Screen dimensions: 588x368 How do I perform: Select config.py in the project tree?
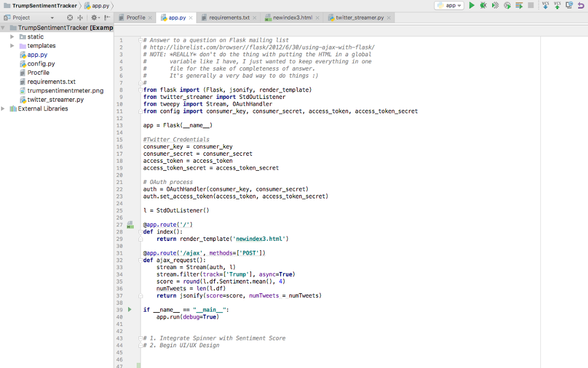point(41,64)
